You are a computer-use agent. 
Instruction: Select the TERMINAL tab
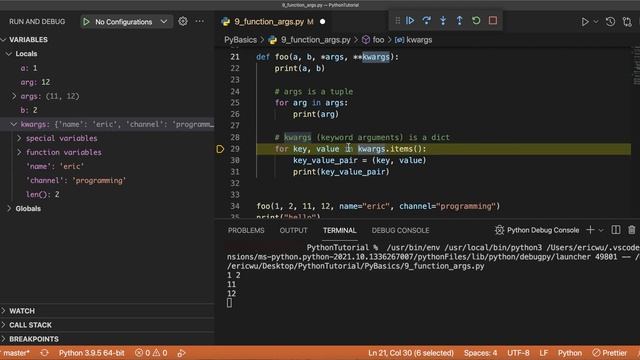(340, 230)
